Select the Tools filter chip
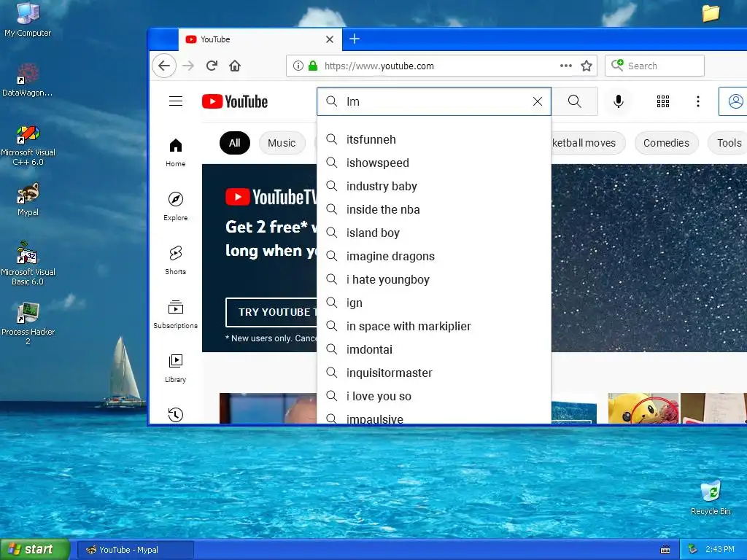The image size is (747, 560). point(729,143)
